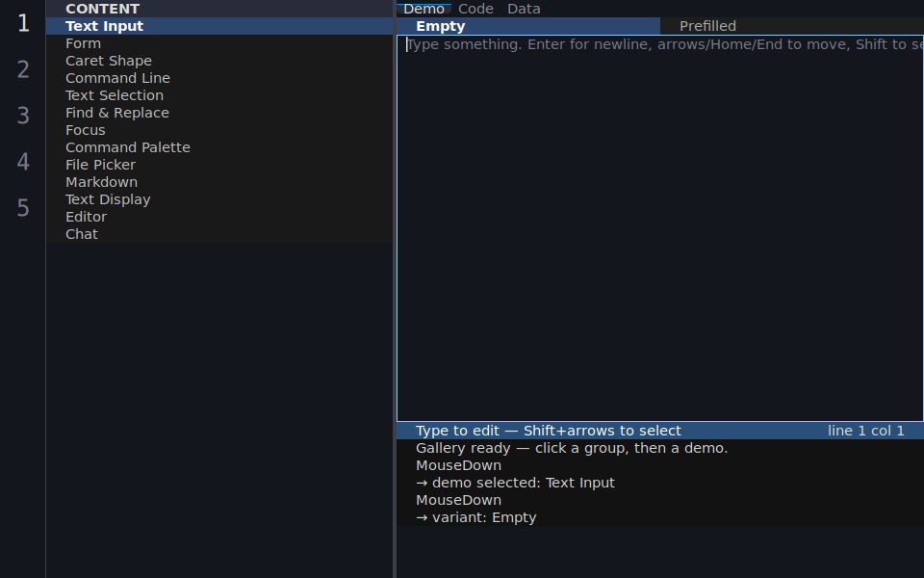The image size is (924, 578).
Task: Open the Text Input demo
Action: 219,26
